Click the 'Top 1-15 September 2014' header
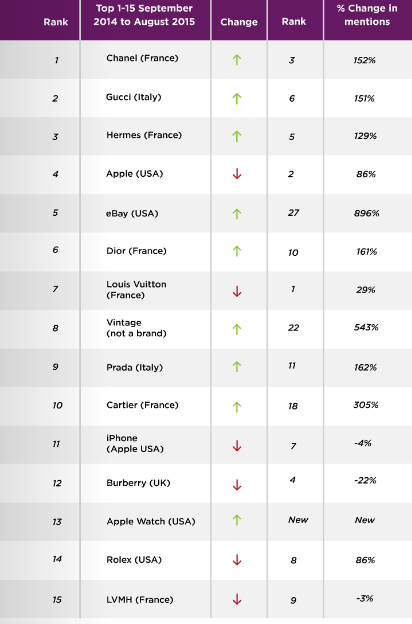Image resolution: width=412 pixels, height=624 pixels. [144, 15]
